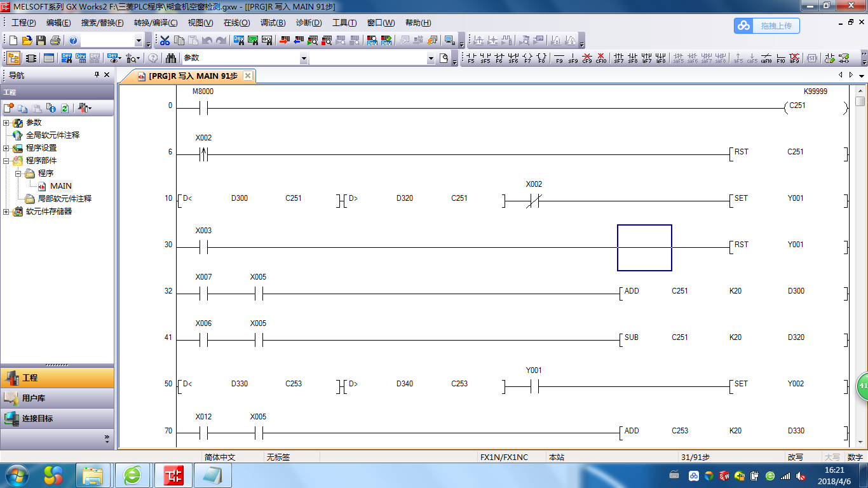
Task: Open the 在线(O) menu
Action: pyautogui.click(x=236, y=23)
